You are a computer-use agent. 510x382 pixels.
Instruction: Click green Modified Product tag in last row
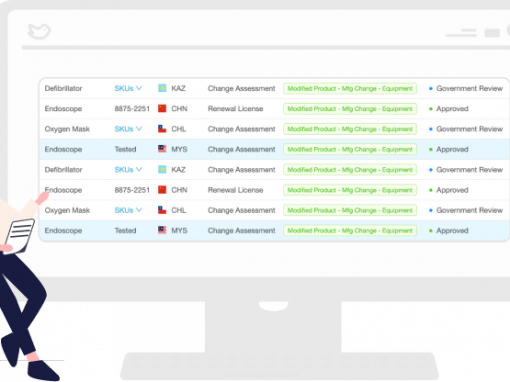coord(350,231)
